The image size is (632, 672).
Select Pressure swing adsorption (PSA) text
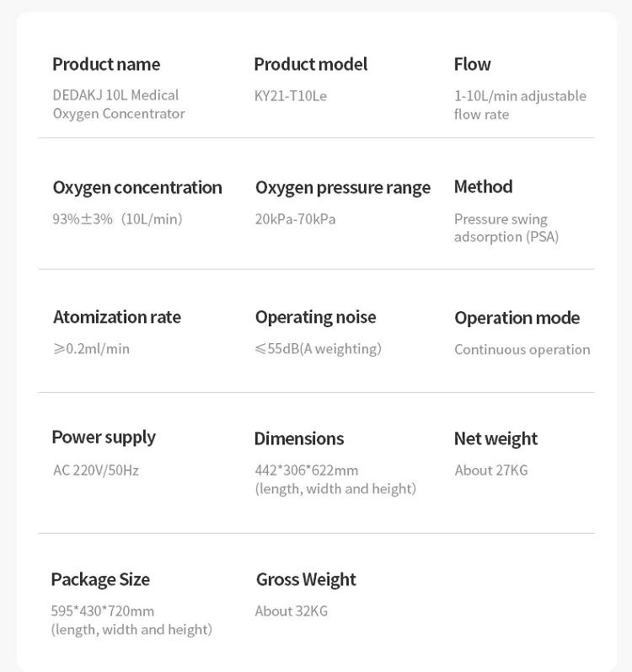[x=506, y=228]
